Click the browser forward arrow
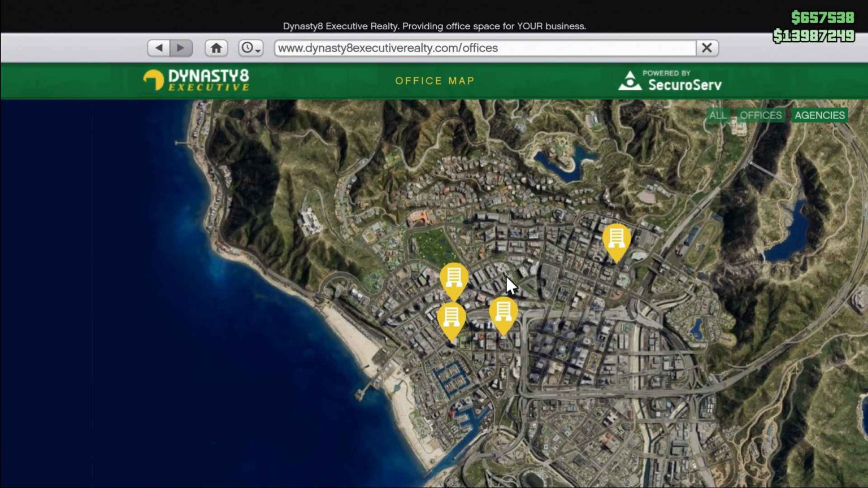Viewport: 868px width, 488px height. [181, 48]
